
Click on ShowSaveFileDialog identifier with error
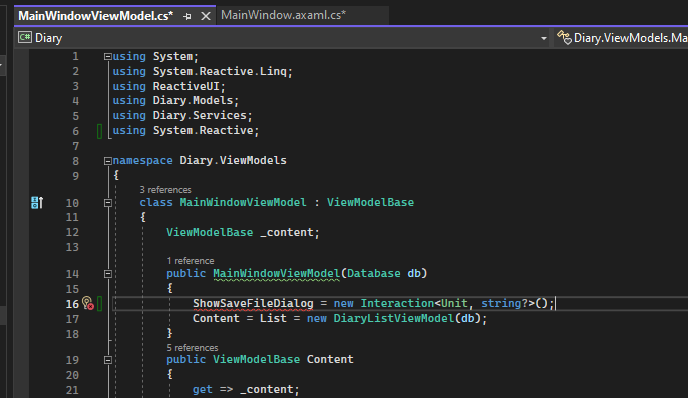pos(253,303)
